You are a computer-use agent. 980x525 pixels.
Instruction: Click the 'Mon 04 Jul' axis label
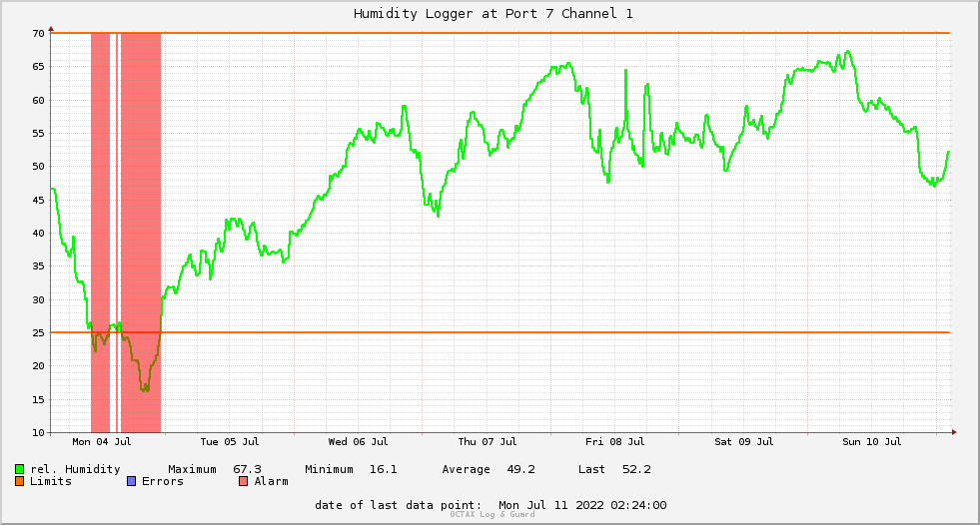click(101, 441)
